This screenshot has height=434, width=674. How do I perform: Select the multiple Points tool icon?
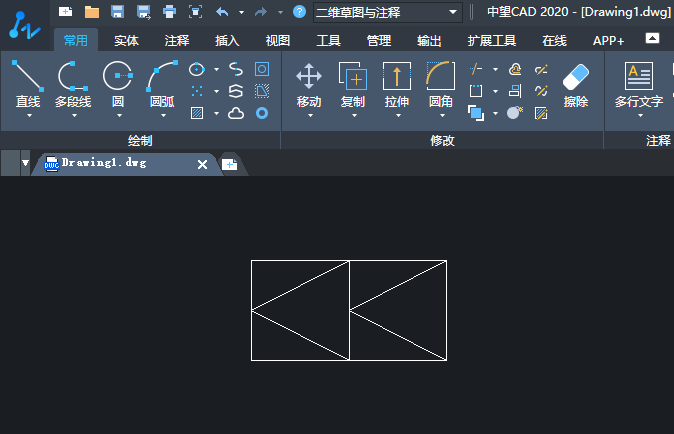point(197,91)
